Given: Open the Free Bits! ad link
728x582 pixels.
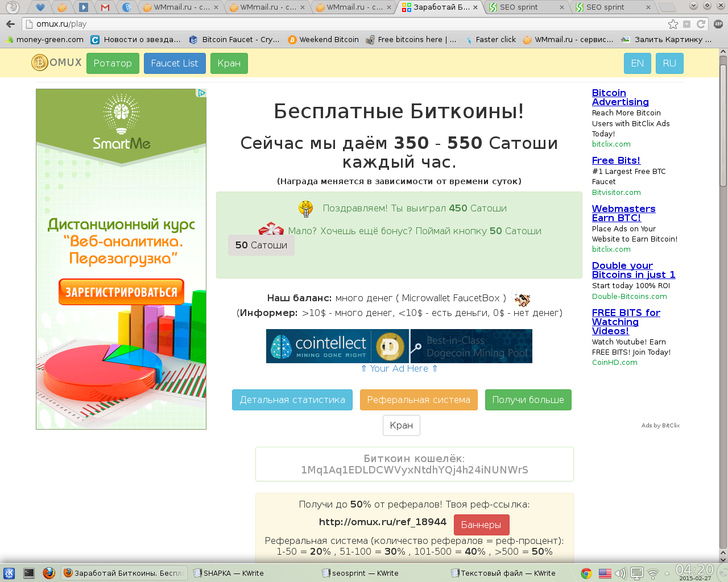Looking at the screenshot, I should [x=616, y=160].
